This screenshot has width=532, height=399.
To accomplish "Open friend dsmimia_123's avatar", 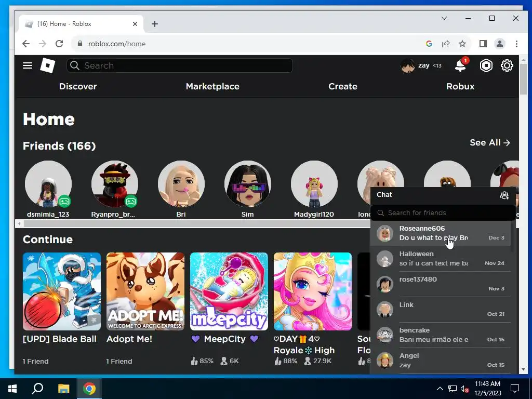I will pos(48,184).
